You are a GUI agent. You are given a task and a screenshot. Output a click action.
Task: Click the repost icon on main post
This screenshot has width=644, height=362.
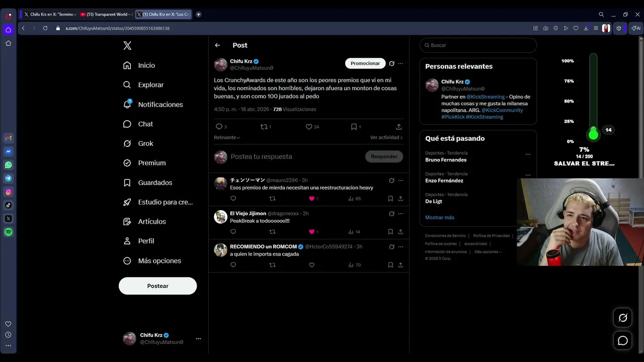pyautogui.click(x=264, y=127)
